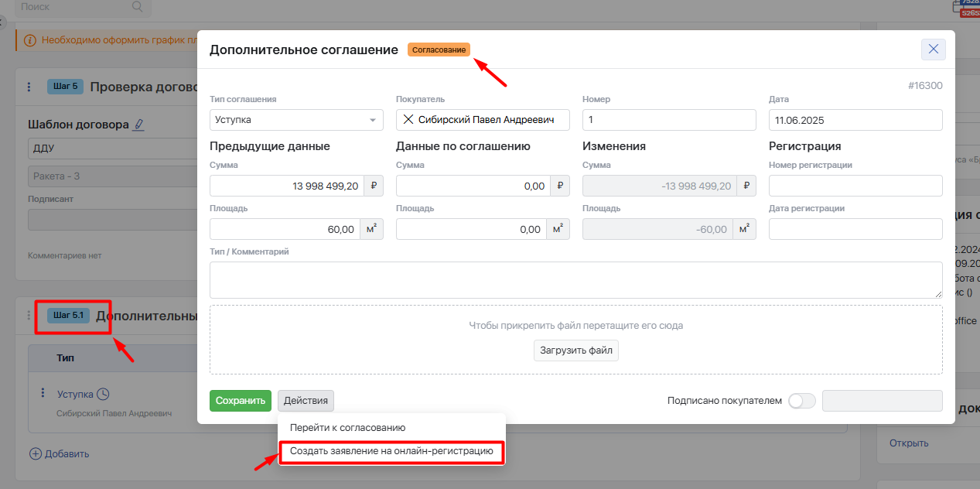Toggle the Подписано покупателем switch
Image resolution: width=980 pixels, height=489 pixels.
[x=801, y=401]
